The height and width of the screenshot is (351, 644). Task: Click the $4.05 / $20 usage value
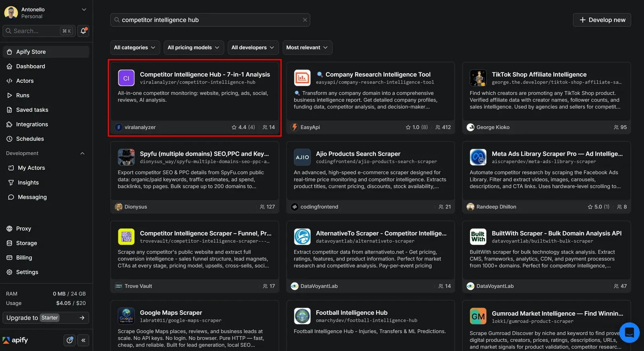tap(71, 303)
